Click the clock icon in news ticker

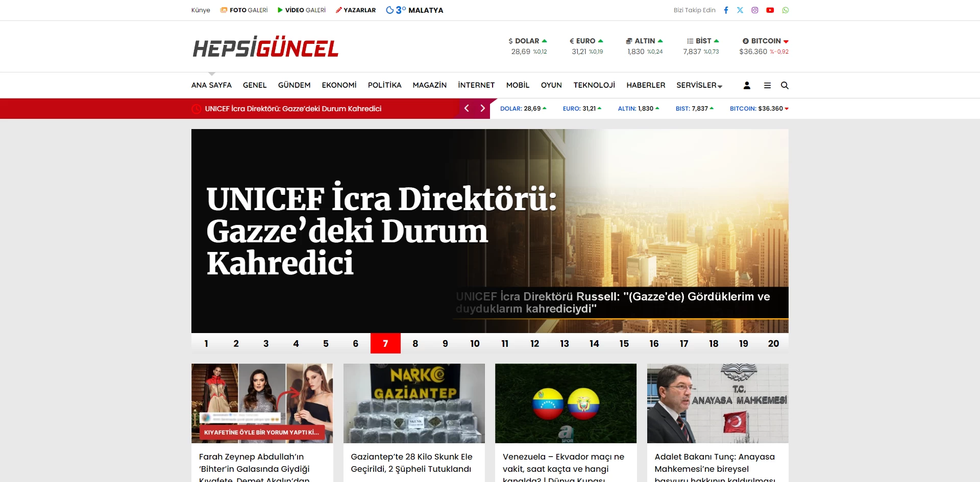point(196,109)
